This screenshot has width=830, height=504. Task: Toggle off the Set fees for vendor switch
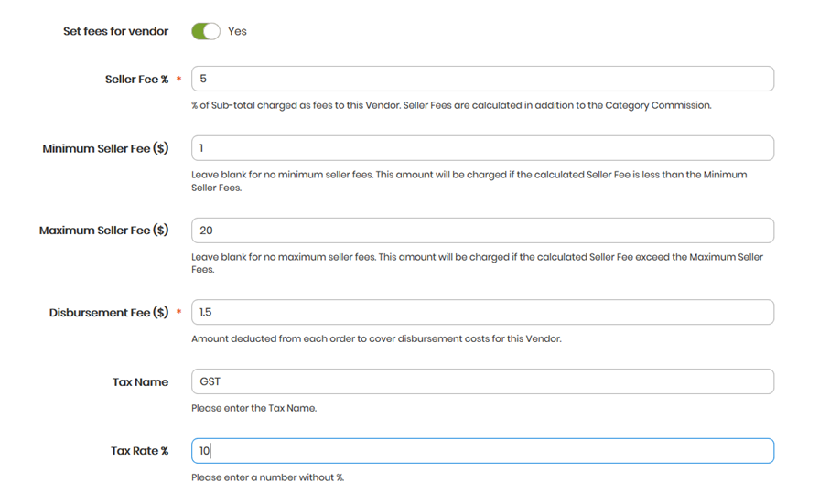pos(206,31)
